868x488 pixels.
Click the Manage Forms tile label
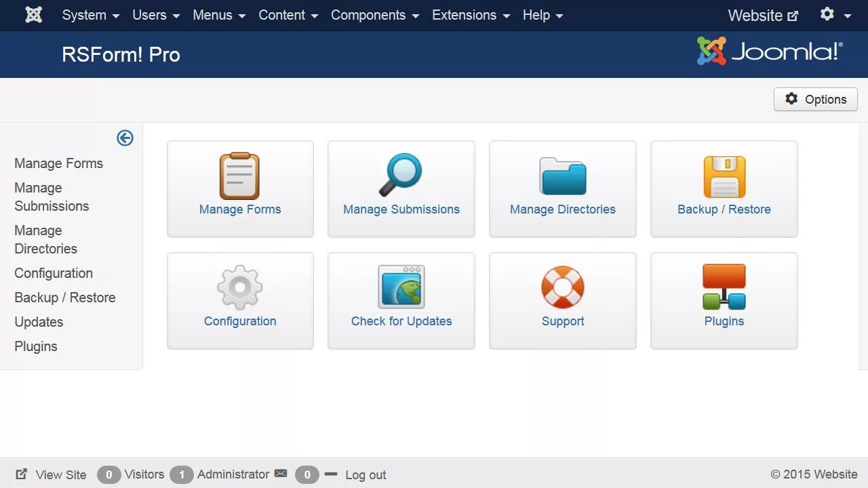click(240, 209)
